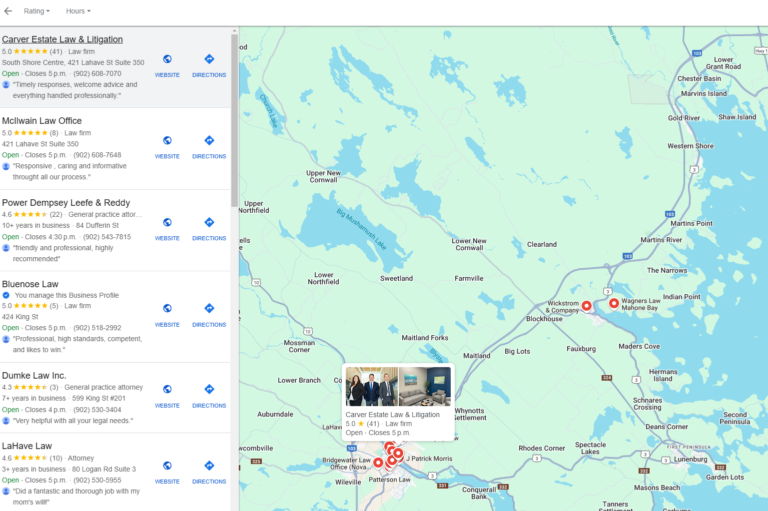Viewport: 768px width, 511px height.
Task: Click Power Dempsey phone (902) 543-7815
Action: coord(107,237)
